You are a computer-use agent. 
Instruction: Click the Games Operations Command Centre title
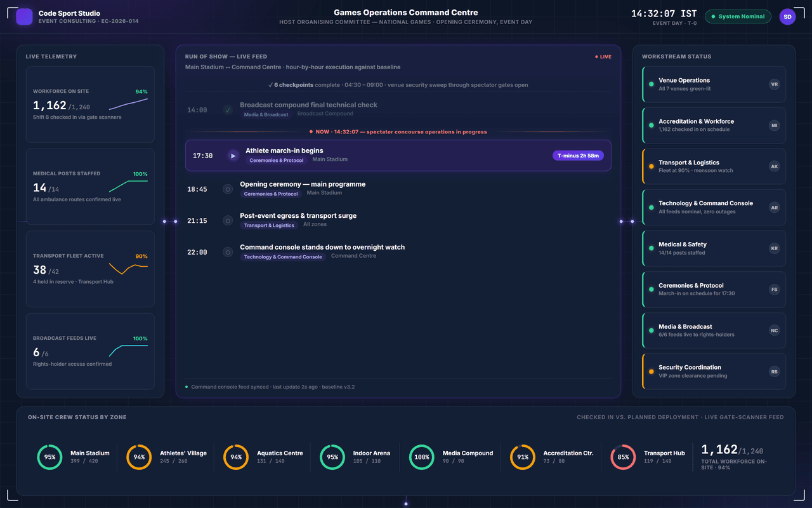[406, 13]
